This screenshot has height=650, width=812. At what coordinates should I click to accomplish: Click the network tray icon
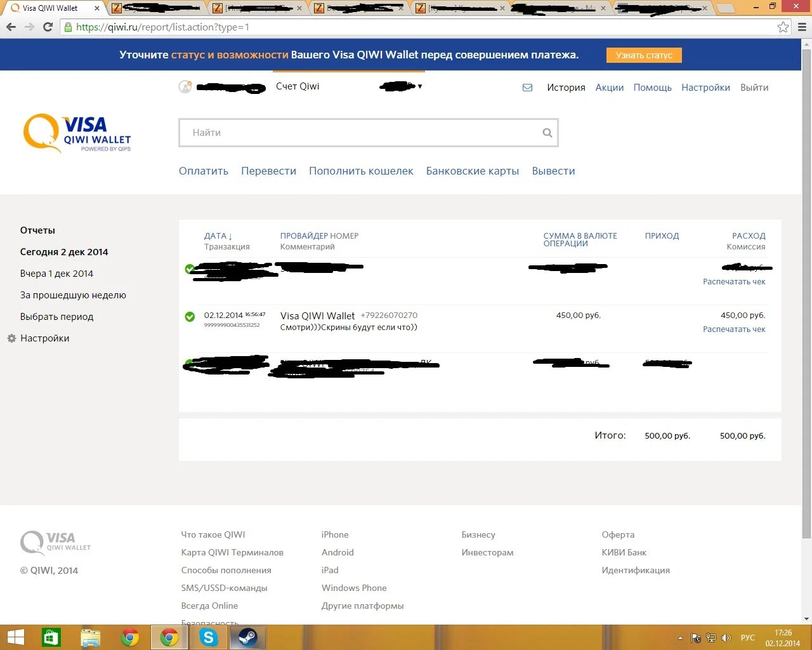[711, 638]
